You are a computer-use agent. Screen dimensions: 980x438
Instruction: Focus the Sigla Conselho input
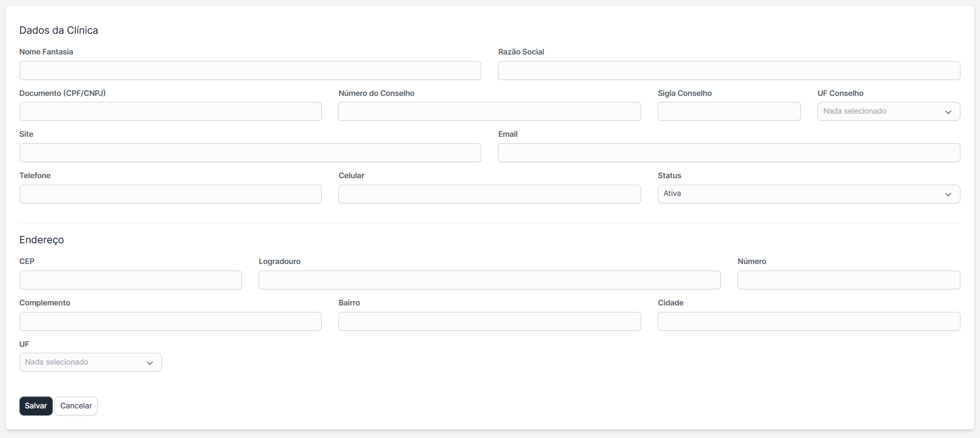[x=729, y=111]
